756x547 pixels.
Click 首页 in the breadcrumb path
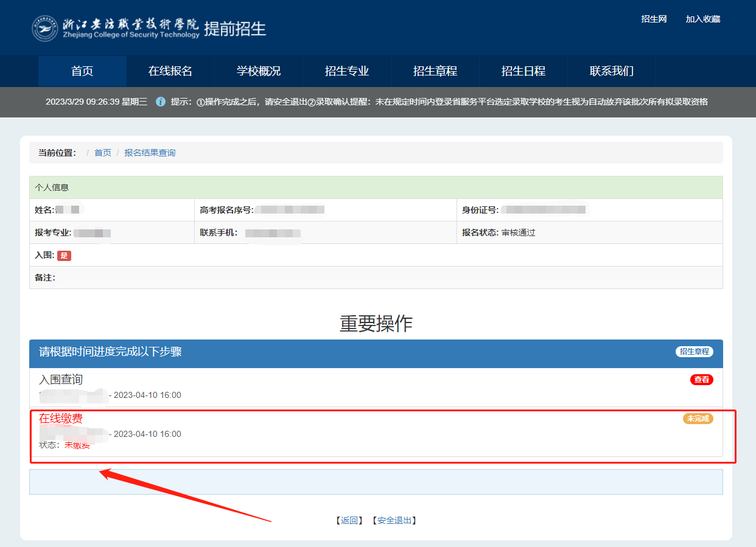pyautogui.click(x=103, y=153)
